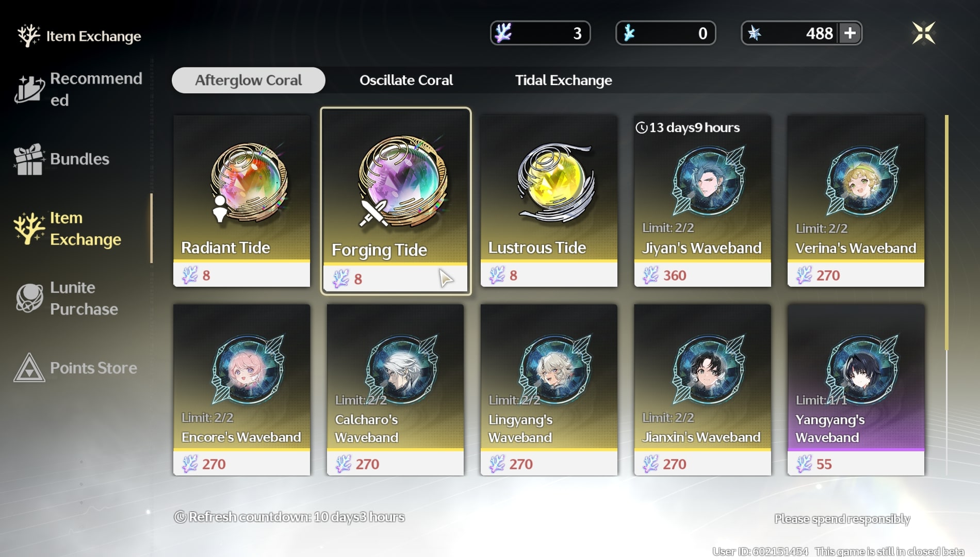Select Verina's Waveband card
The image size is (980, 557).
[x=856, y=201]
